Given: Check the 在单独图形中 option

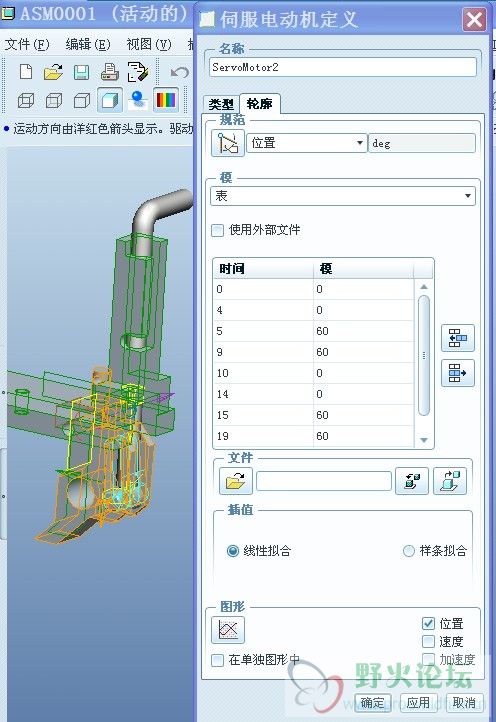Looking at the screenshot, I should (x=217, y=660).
